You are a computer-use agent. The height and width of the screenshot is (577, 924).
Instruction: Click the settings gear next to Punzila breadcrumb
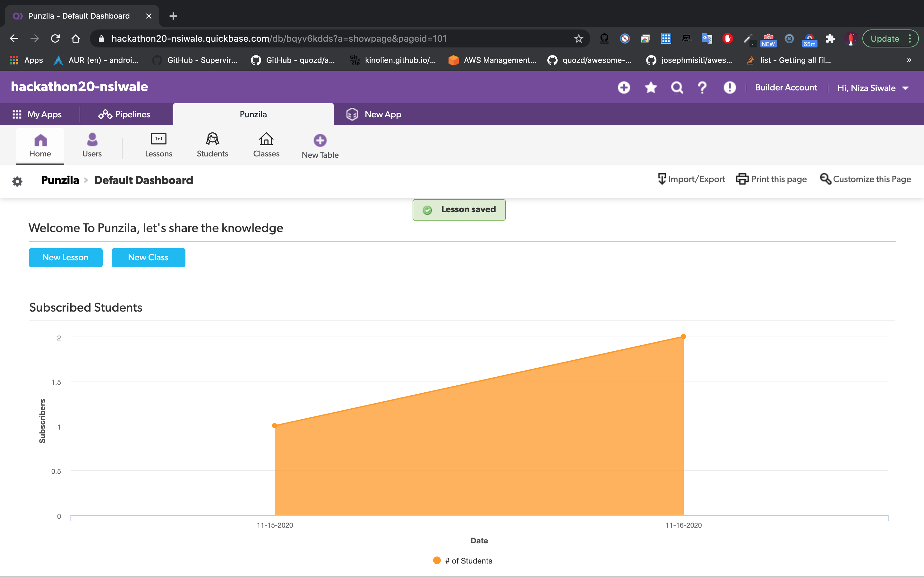pos(17,181)
